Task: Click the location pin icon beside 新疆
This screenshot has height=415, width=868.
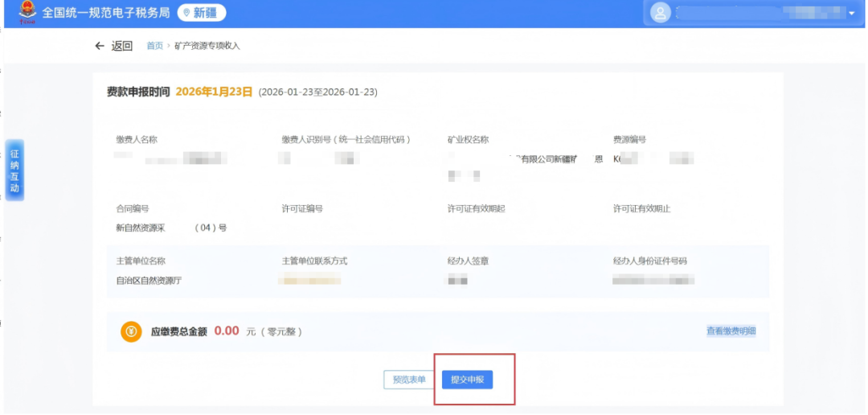Action: tap(186, 13)
